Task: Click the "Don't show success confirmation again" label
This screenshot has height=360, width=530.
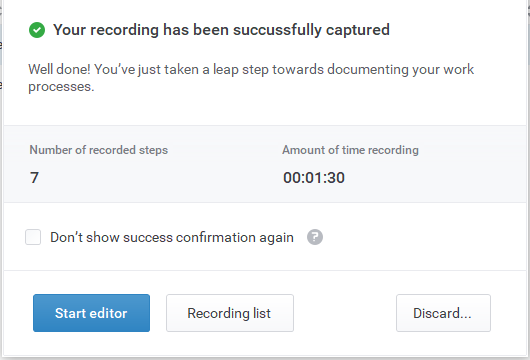Action: click(172, 237)
